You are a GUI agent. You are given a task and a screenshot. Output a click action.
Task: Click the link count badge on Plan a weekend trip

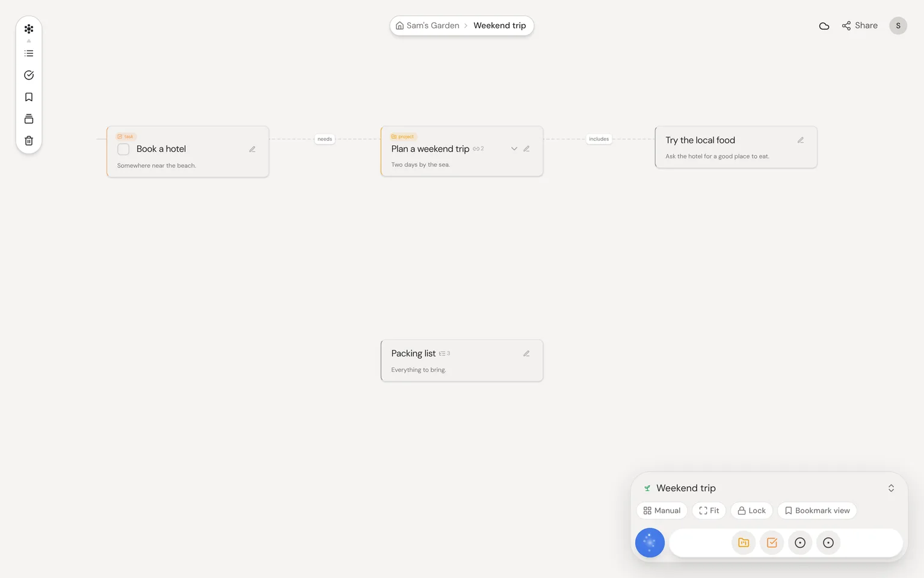[478, 149]
